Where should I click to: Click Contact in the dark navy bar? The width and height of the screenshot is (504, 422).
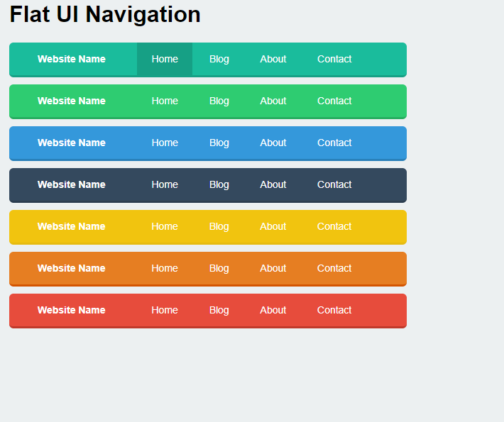coord(334,184)
